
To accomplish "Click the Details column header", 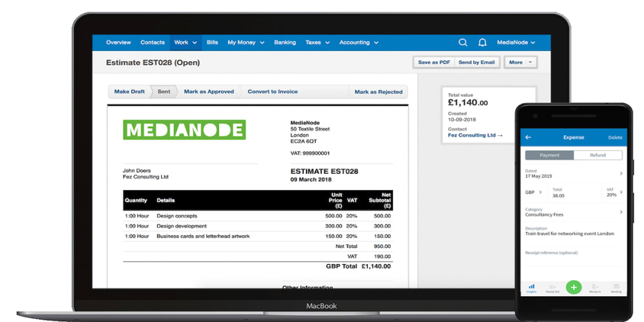I will (166, 200).
